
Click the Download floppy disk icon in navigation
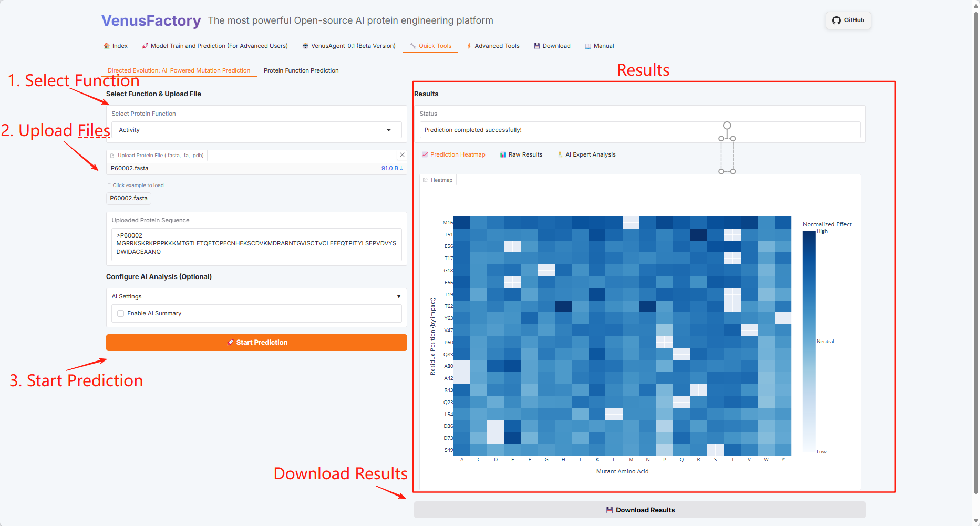point(537,46)
